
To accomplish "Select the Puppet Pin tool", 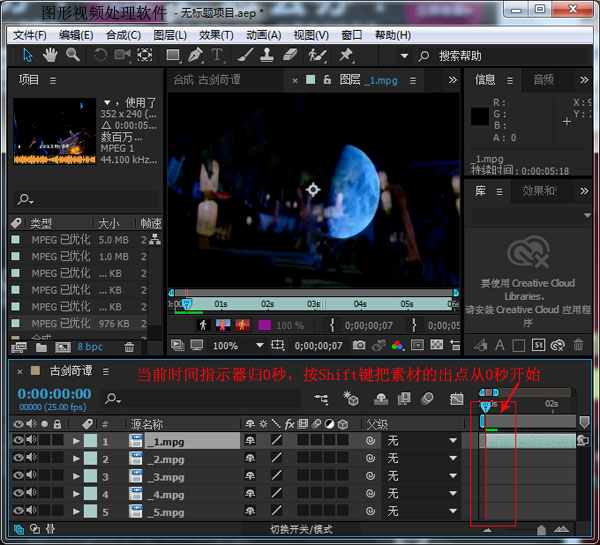I will click(x=346, y=55).
